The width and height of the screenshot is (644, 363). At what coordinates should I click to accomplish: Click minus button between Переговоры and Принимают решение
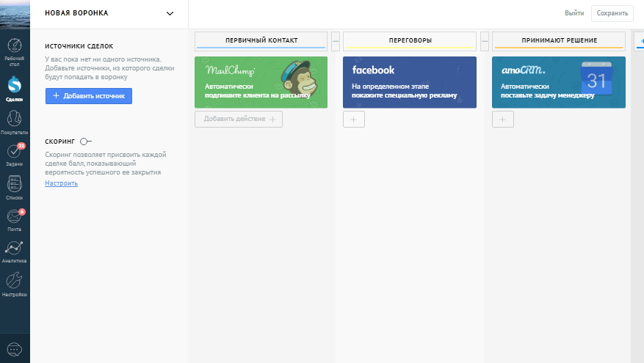pyautogui.click(x=485, y=40)
